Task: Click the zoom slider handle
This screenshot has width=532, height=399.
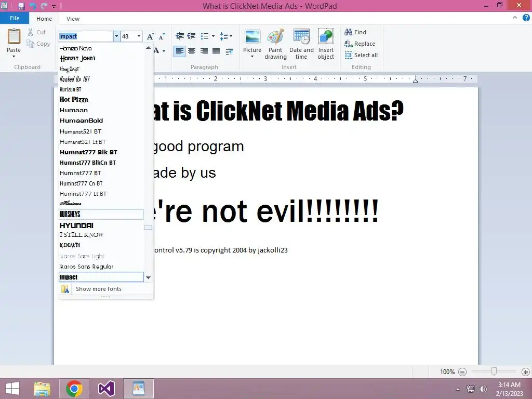Action: tap(494, 371)
